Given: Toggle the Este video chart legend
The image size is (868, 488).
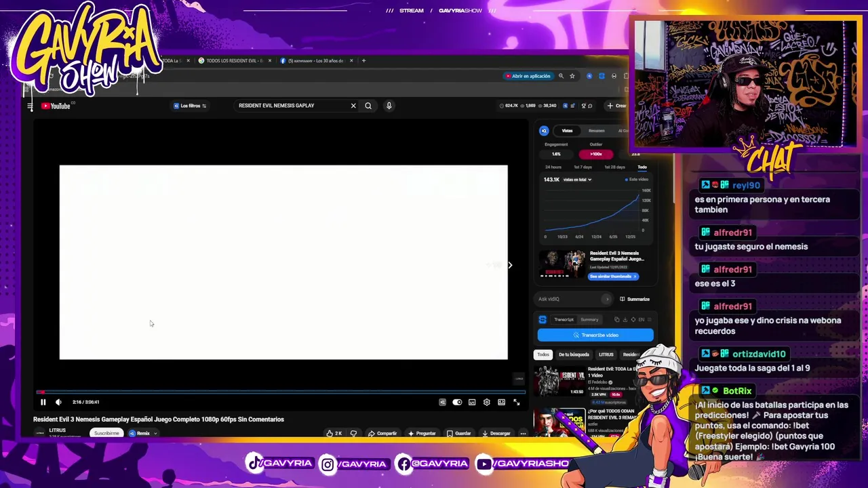Looking at the screenshot, I should pyautogui.click(x=637, y=180).
